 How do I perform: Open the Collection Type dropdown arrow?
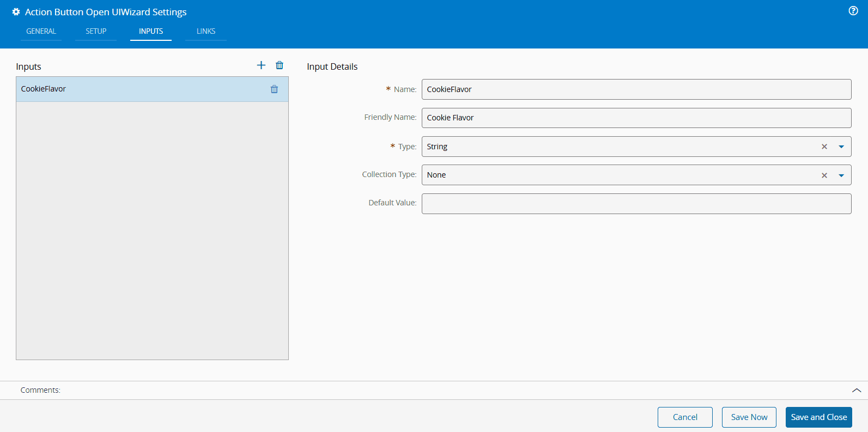click(x=841, y=175)
